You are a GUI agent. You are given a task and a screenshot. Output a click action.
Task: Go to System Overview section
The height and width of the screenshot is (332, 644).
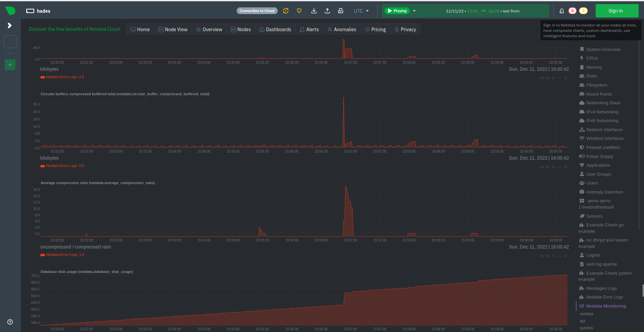click(x=600, y=49)
